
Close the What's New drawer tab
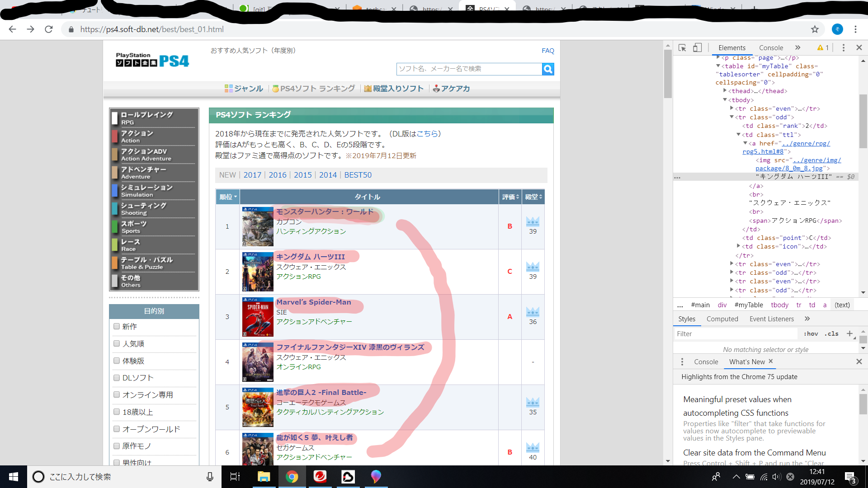[x=771, y=361]
